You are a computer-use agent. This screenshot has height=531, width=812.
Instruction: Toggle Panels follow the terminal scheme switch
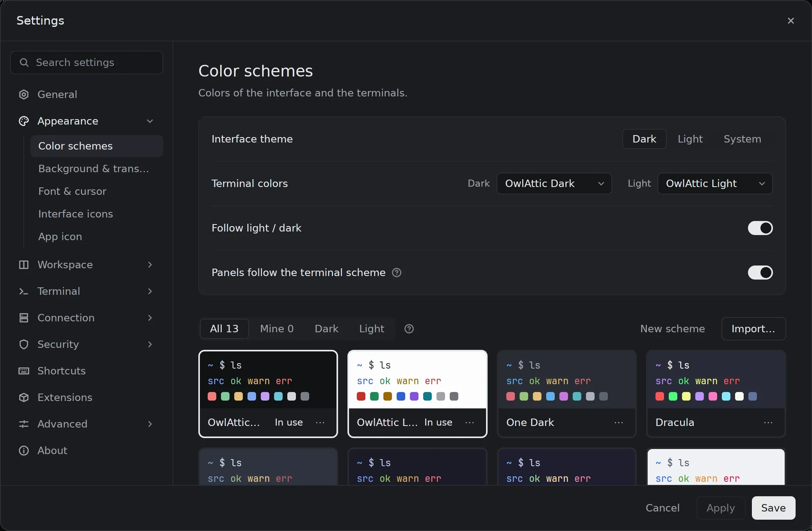(760, 273)
